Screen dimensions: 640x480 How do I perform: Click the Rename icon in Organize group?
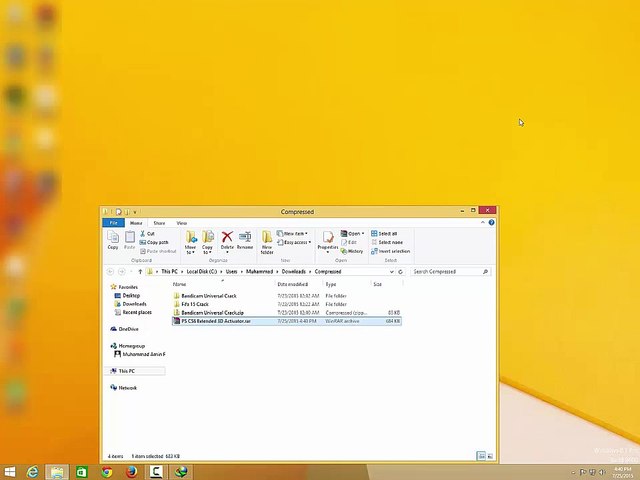245,240
